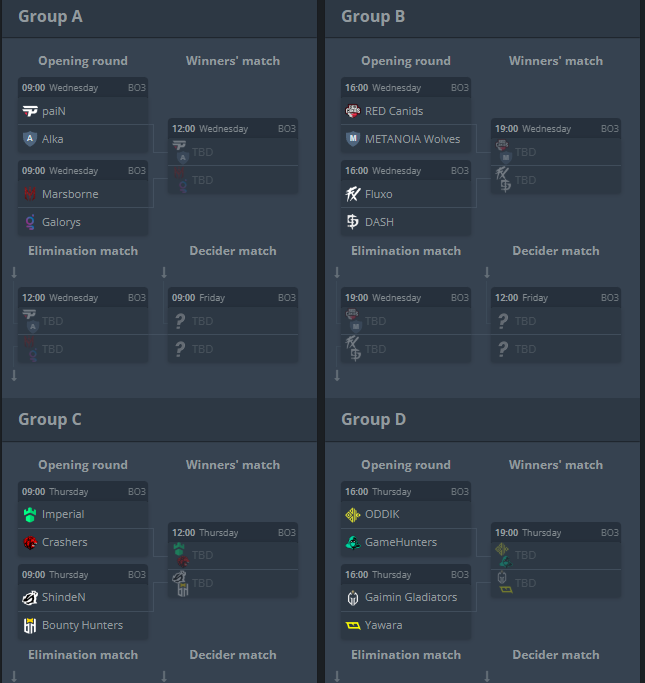Select top TBD slot in Group B winners' match
This screenshot has height=683, width=645.
(x=556, y=152)
